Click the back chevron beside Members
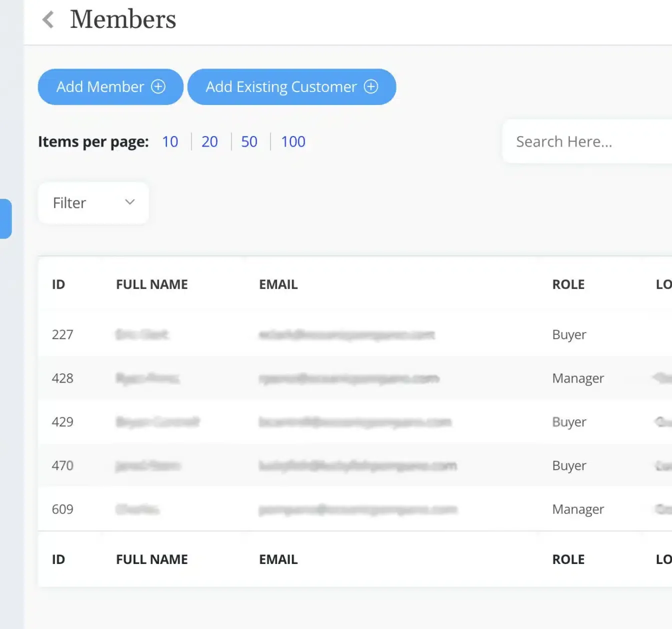Image resolution: width=672 pixels, height=629 pixels. (x=48, y=20)
